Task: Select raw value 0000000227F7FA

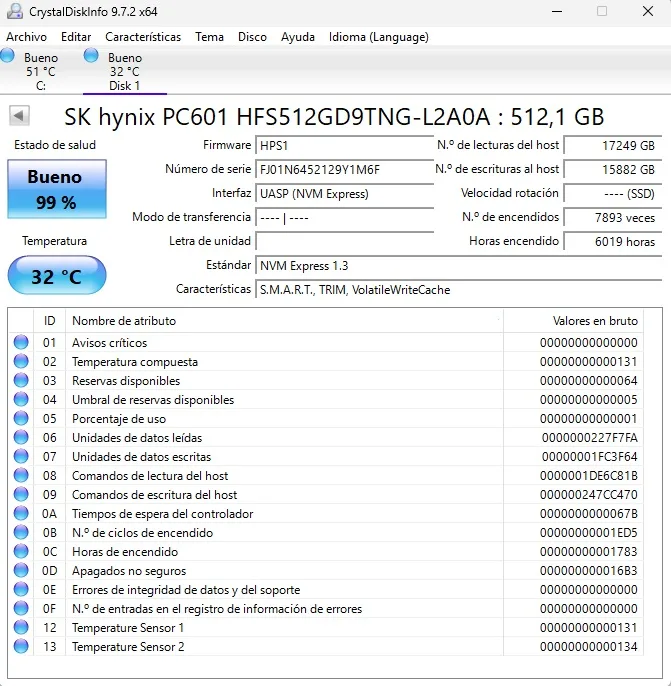Action: pyautogui.click(x=589, y=438)
